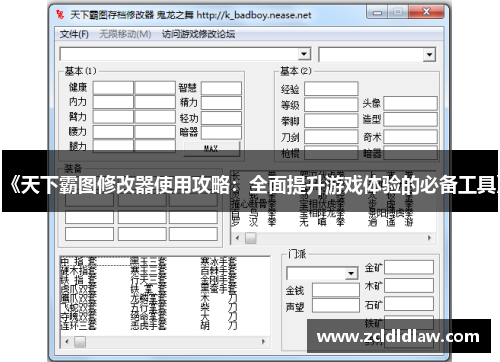
Task: Click the 金矿 input field
Action: pos(409,267)
